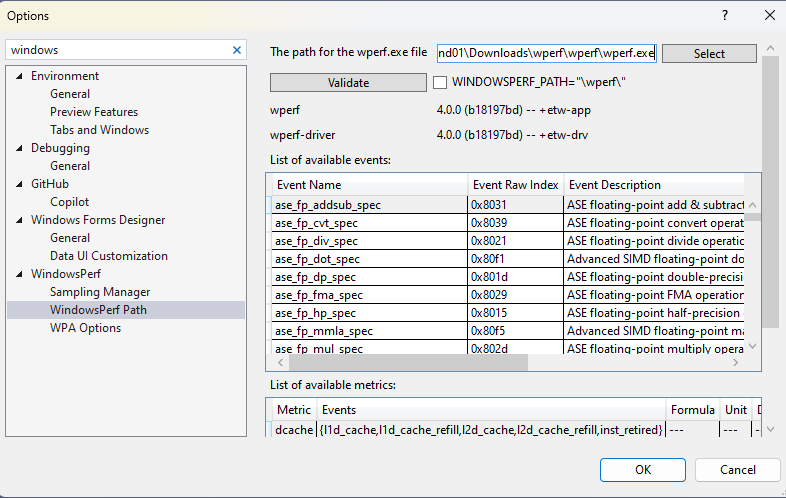Close the Options dialog with X
This screenshot has height=498, width=786.
770,15
